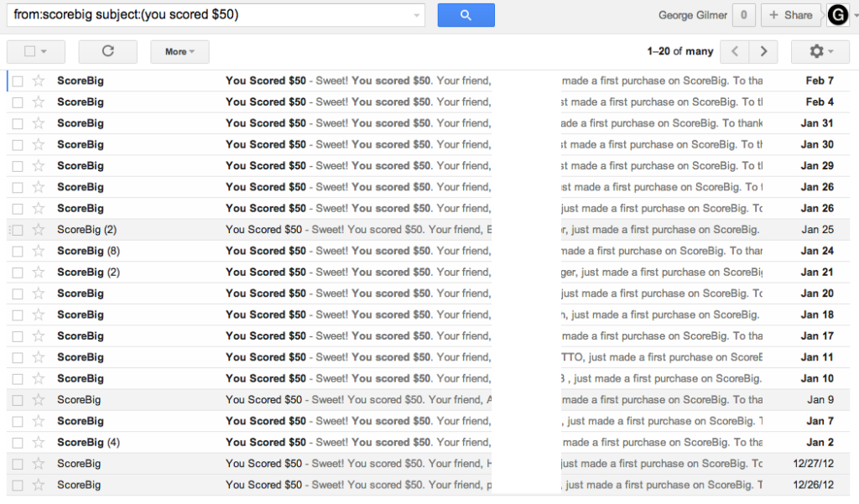The height and width of the screenshot is (504, 859).
Task: Select the Jan 25 email checkbox
Action: click(x=18, y=230)
